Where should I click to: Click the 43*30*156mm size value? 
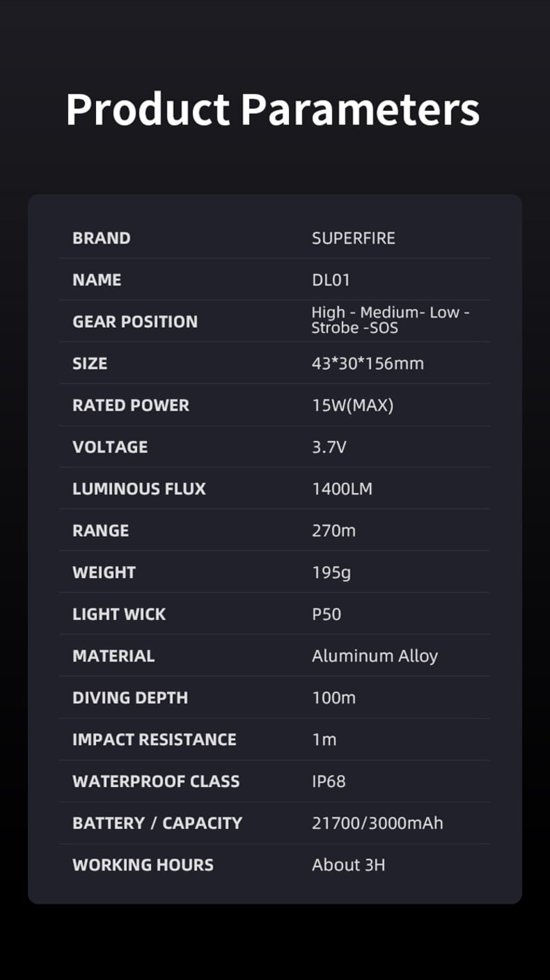tap(368, 364)
